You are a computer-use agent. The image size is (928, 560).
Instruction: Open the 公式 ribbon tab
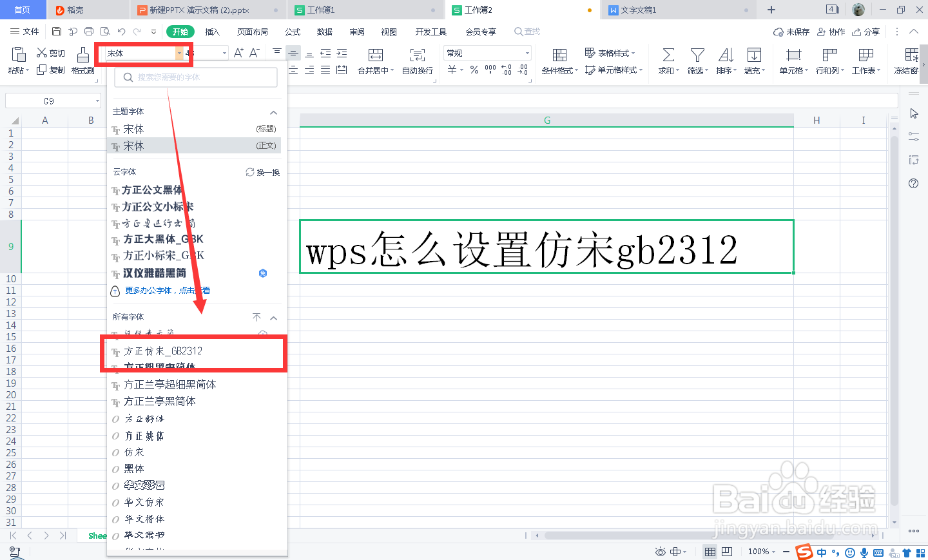[293, 32]
